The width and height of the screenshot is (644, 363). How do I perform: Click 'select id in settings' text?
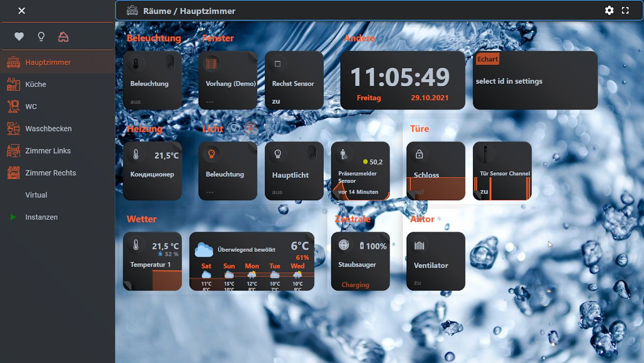(509, 82)
